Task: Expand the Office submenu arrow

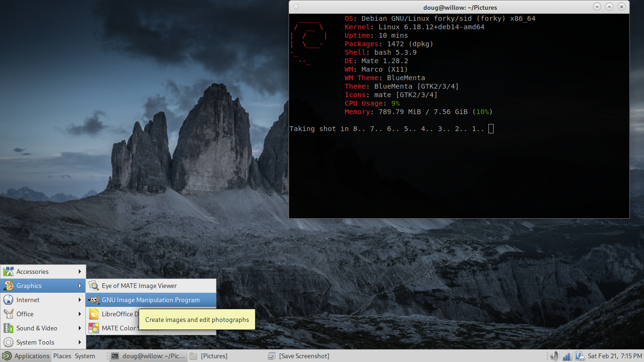Action: tap(80, 314)
